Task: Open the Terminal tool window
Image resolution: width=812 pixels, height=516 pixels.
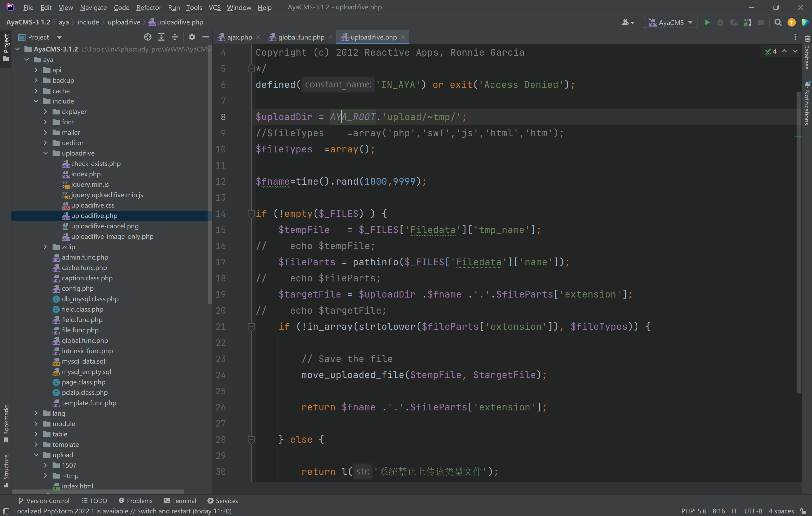Action: pyautogui.click(x=180, y=500)
